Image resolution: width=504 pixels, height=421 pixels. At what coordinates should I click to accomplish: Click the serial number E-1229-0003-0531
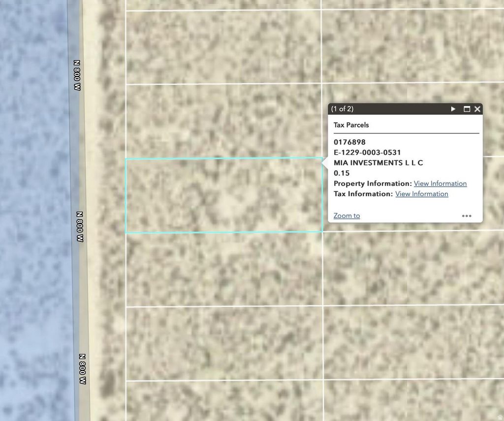367,153
